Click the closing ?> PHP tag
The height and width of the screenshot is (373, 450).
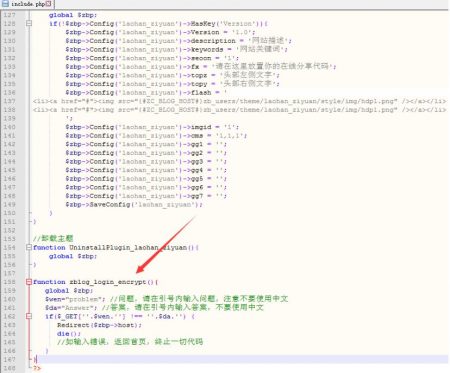pyautogui.click(x=37, y=368)
